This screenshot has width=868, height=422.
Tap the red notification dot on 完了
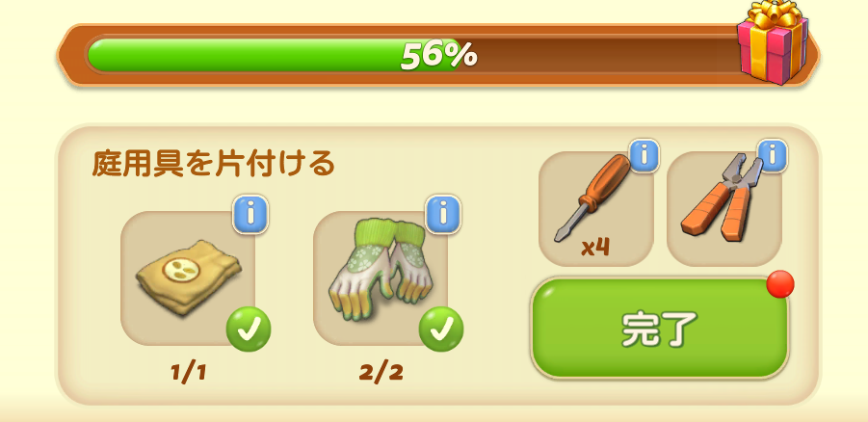point(780,284)
